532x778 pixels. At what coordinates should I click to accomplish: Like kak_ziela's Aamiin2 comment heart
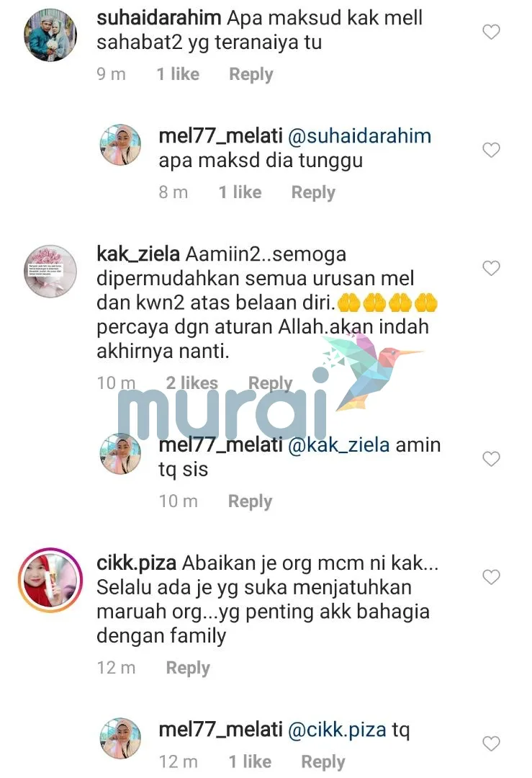pyautogui.click(x=491, y=268)
